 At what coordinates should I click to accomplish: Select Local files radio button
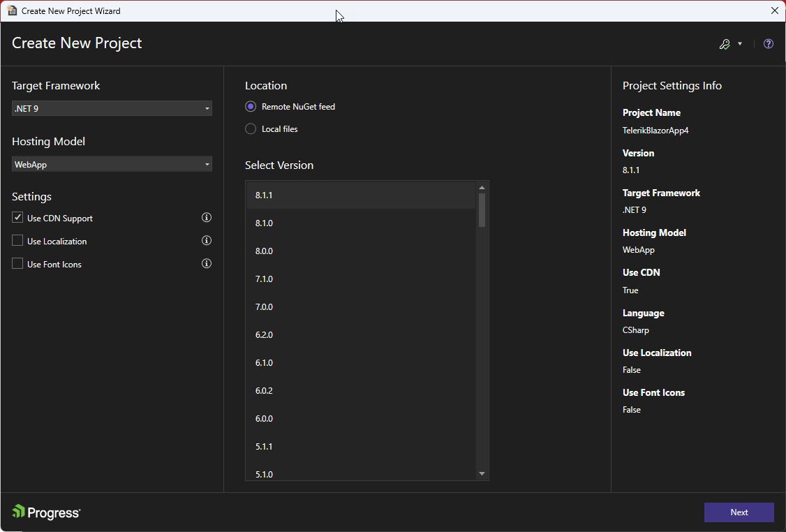tap(251, 129)
